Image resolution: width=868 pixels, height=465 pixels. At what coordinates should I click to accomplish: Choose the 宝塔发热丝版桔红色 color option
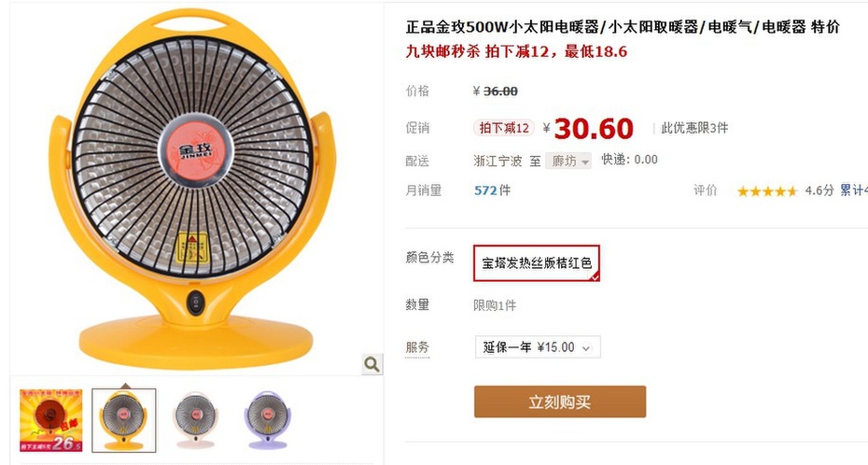(537, 263)
